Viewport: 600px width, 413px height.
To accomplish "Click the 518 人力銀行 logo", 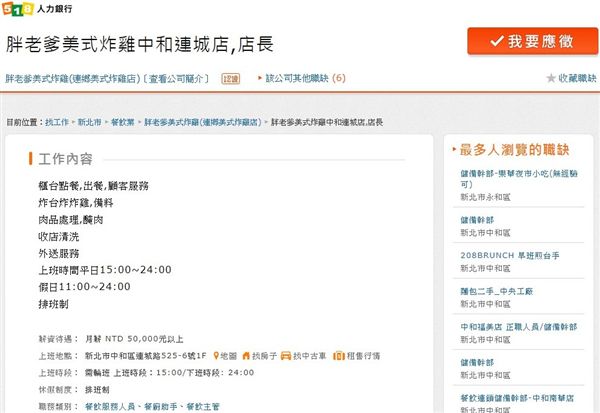I will [37, 8].
